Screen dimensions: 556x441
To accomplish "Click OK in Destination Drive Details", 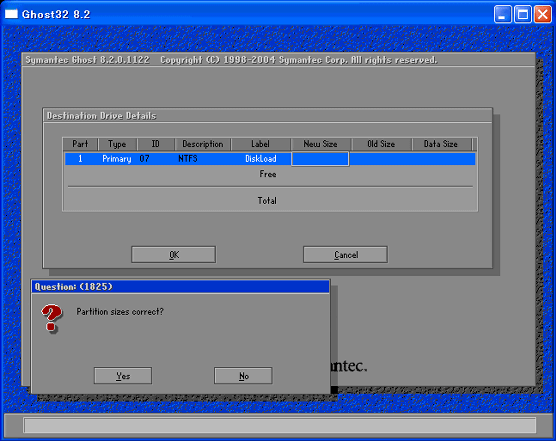I will point(173,255).
